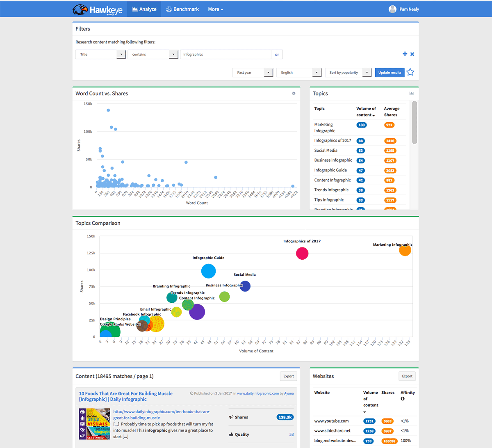Select Tips Infographic topic row
The width and height of the screenshot is (492, 448).
pyautogui.click(x=360, y=200)
